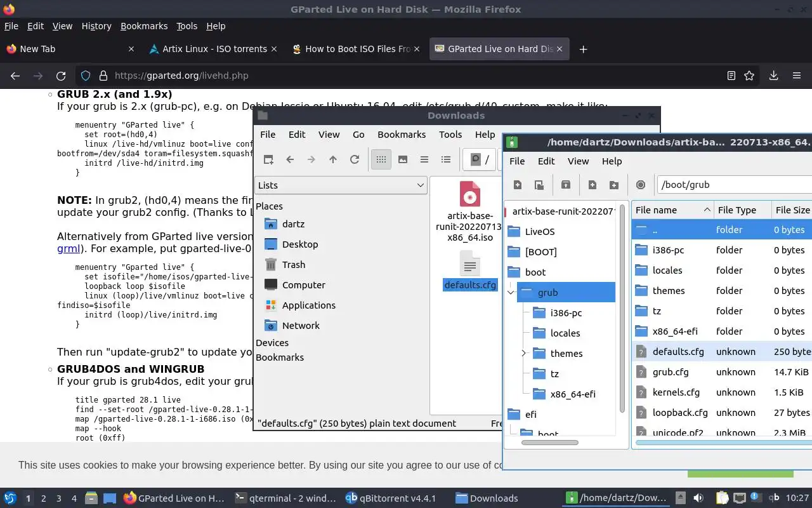Select loopback.cfg in archive file list
812x508 pixels.
pos(722,413)
